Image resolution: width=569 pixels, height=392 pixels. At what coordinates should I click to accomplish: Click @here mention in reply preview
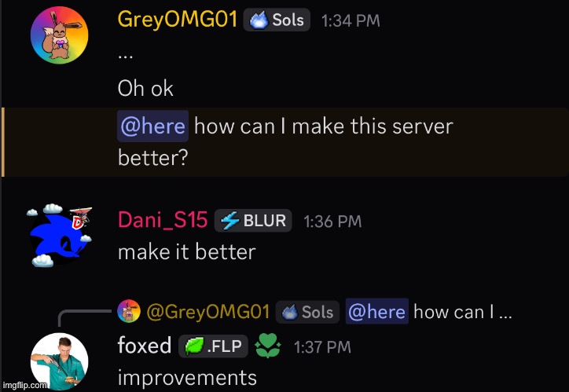click(x=377, y=312)
